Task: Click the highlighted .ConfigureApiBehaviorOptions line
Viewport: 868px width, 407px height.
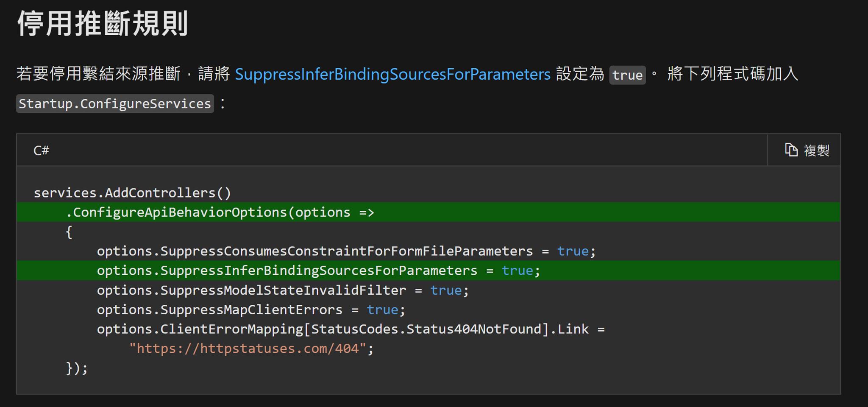Action: (428, 212)
